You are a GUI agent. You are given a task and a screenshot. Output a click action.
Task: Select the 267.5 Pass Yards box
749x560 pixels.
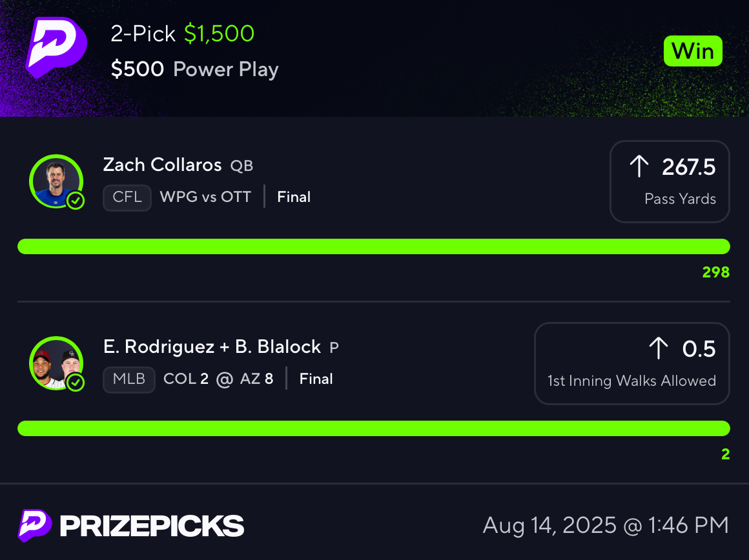point(670,181)
